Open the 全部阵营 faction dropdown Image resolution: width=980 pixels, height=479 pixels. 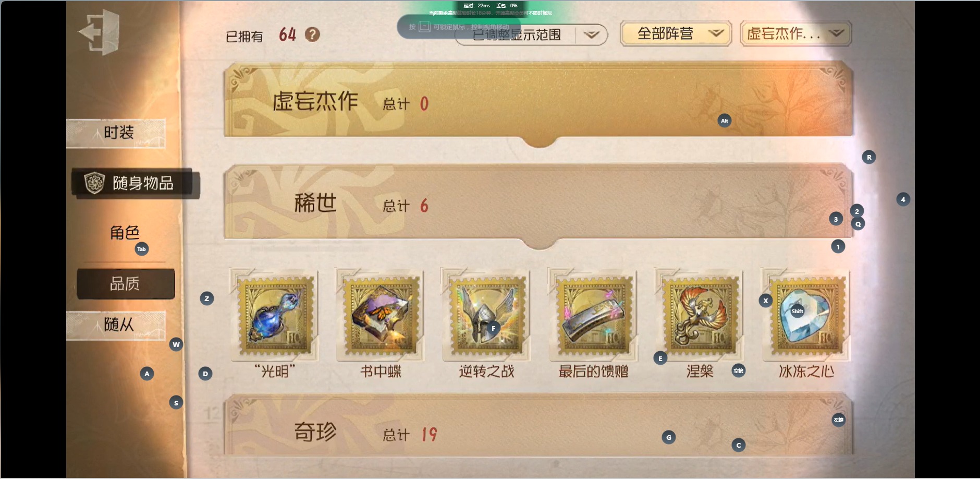[x=676, y=34]
